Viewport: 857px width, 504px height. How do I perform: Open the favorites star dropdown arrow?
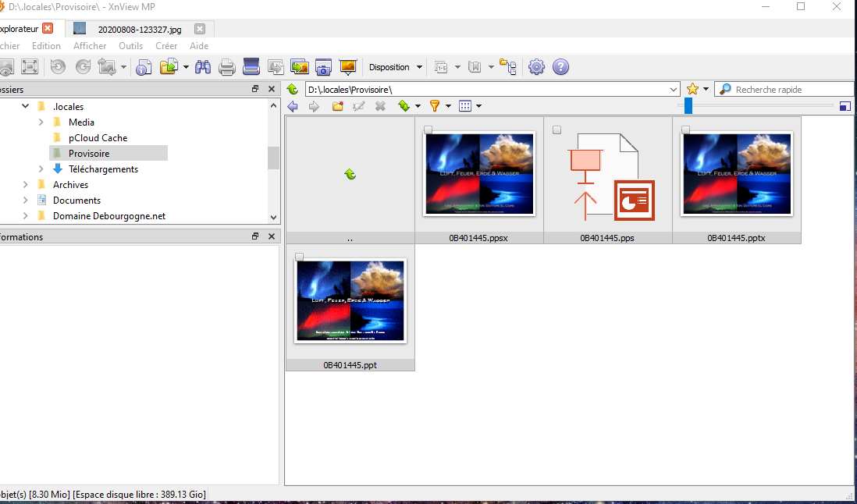706,89
